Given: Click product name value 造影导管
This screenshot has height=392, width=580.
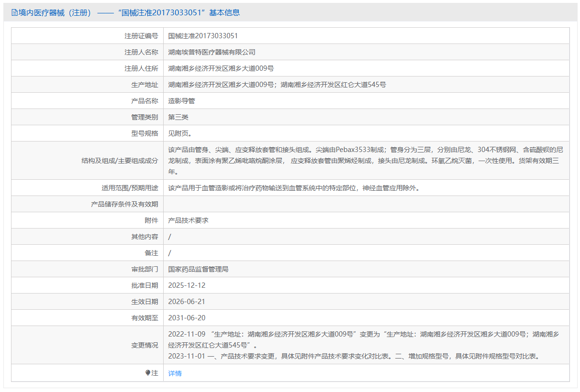Looking at the screenshot, I should (x=182, y=101).
